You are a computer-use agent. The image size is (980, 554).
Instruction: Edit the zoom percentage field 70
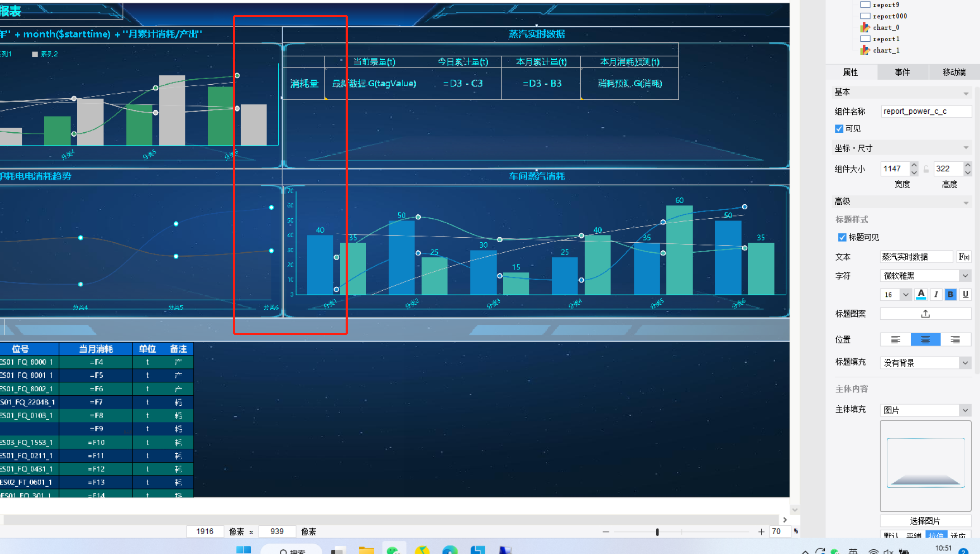779,532
